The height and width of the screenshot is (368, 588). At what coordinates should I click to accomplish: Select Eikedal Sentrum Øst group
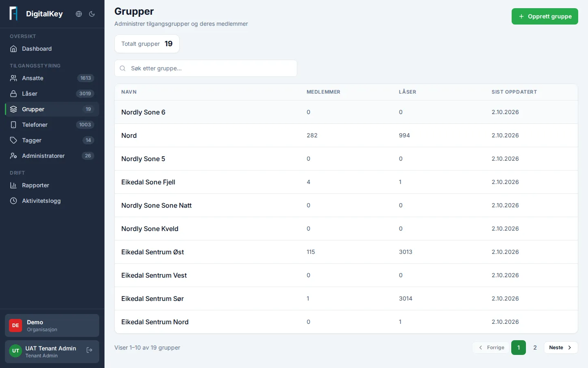click(346, 252)
